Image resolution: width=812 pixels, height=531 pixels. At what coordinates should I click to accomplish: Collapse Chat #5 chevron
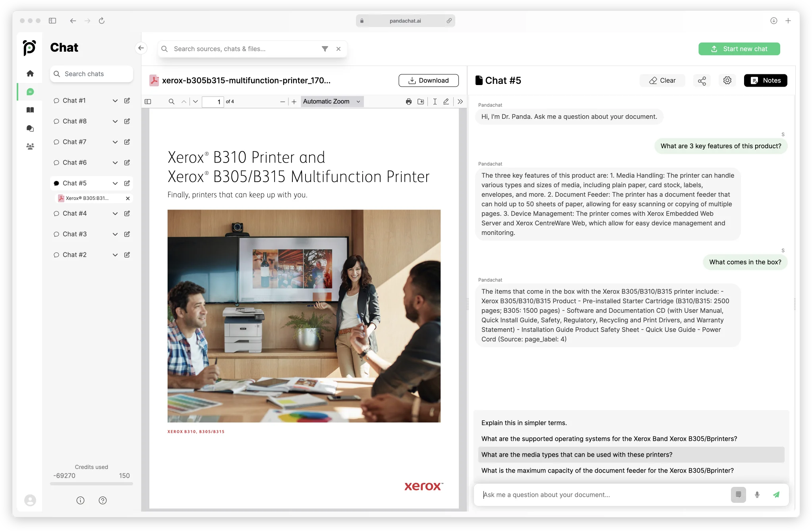(115, 183)
